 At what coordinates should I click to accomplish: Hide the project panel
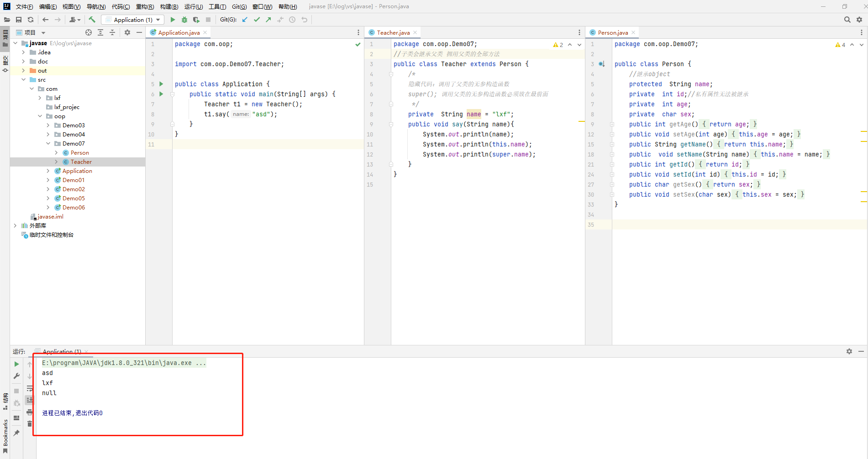coord(139,32)
